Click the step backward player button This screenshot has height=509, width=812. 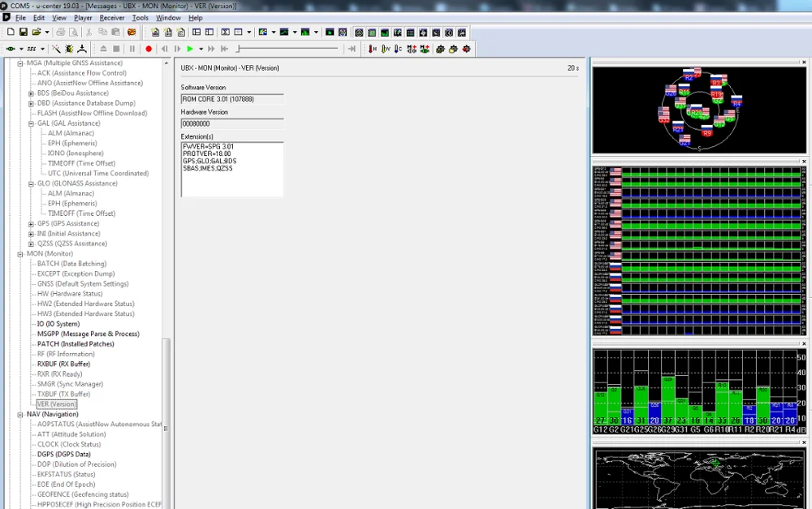click(165, 49)
